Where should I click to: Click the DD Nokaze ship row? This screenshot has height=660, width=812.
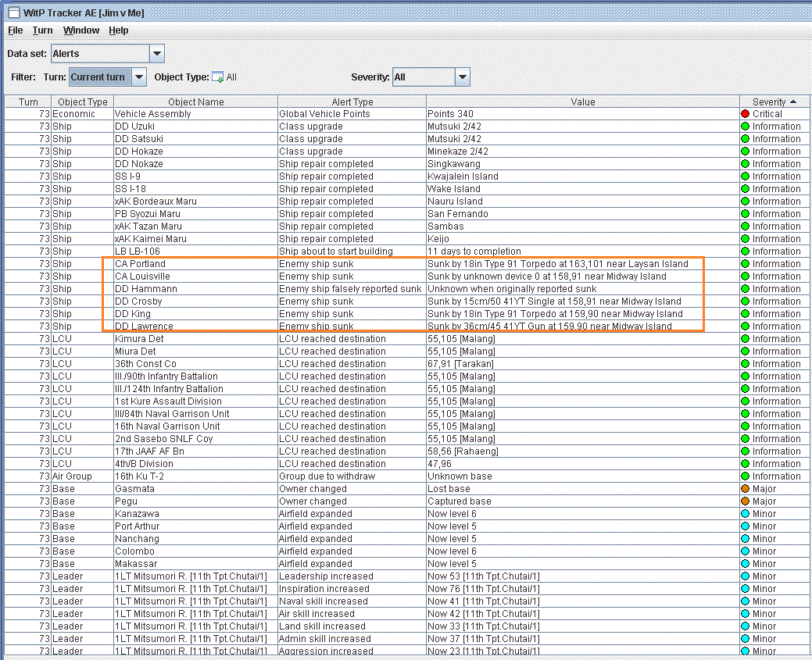(x=407, y=163)
